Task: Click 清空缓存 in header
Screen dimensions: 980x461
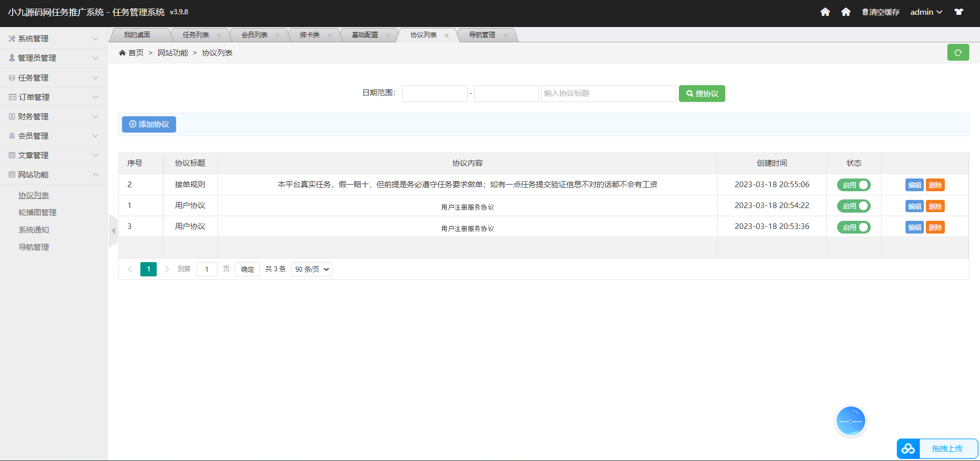Action: coord(881,12)
